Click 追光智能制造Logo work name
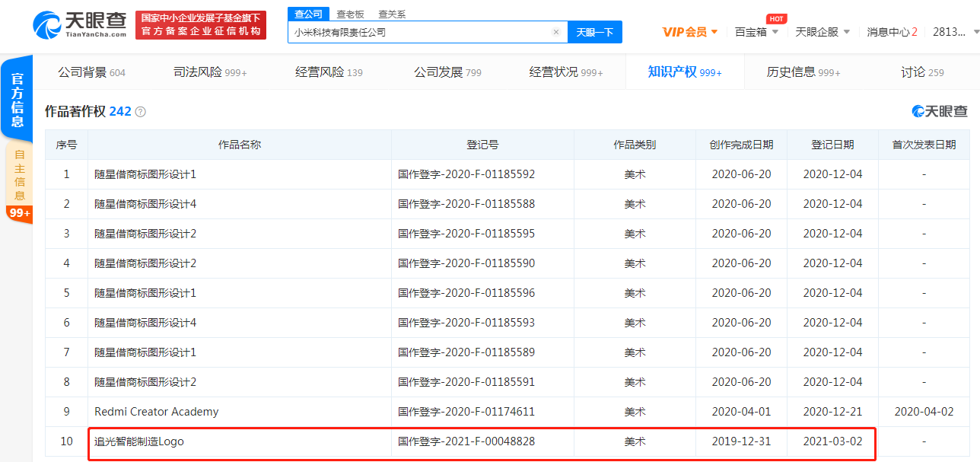Image resolution: width=980 pixels, height=462 pixels. point(139,441)
